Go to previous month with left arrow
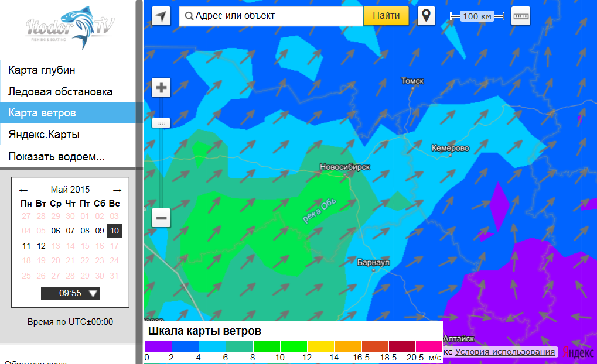This screenshot has height=364, width=597. pos(23,190)
